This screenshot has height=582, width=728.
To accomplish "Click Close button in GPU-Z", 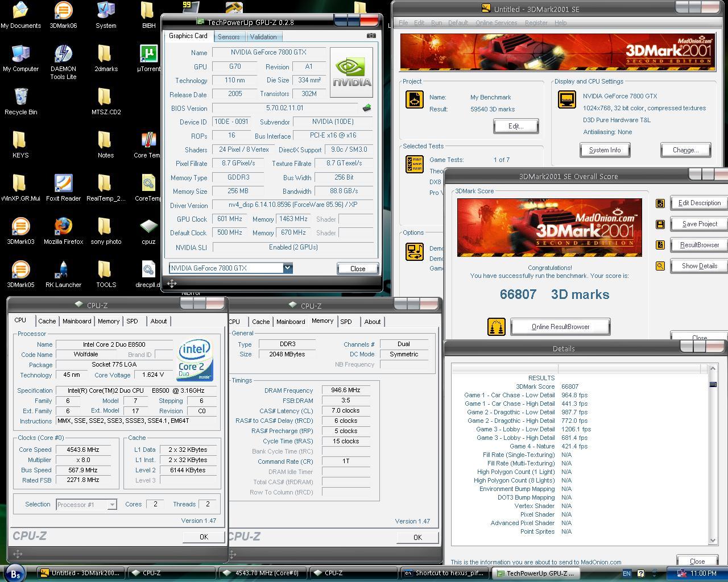I will (x=358, y=268).
